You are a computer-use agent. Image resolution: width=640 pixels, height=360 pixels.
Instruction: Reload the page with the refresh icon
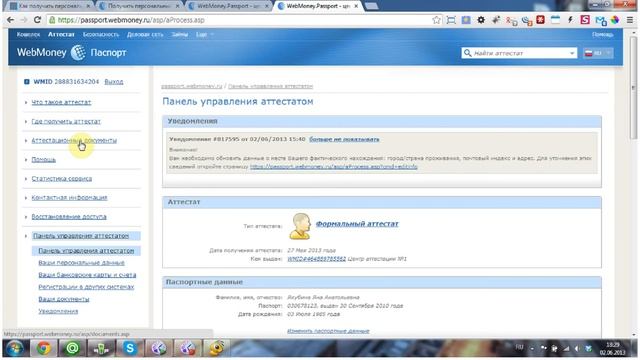pos(37,20)
